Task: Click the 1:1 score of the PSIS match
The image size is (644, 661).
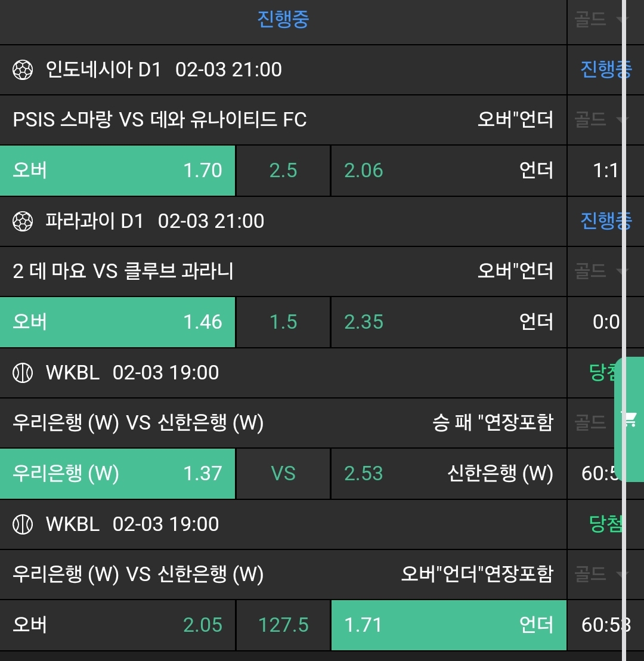Action: click(x=605, y=171)
